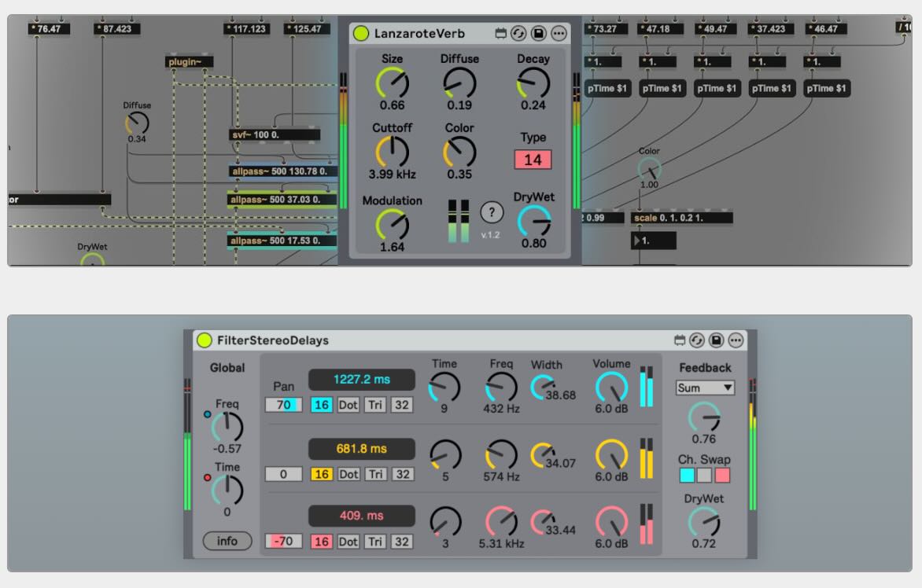Click the Type number box showing 14

[533, 160]
